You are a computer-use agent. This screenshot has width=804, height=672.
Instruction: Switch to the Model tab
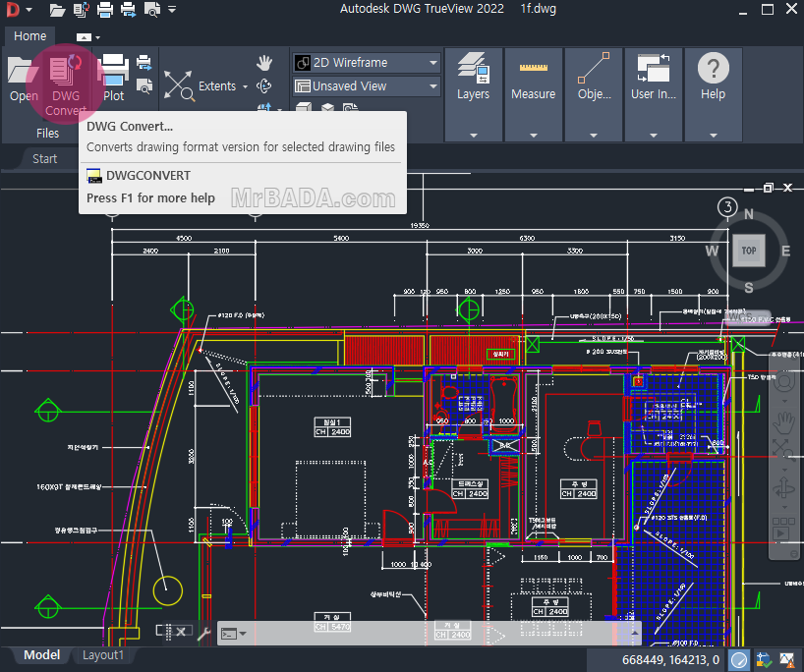[41, 655]
